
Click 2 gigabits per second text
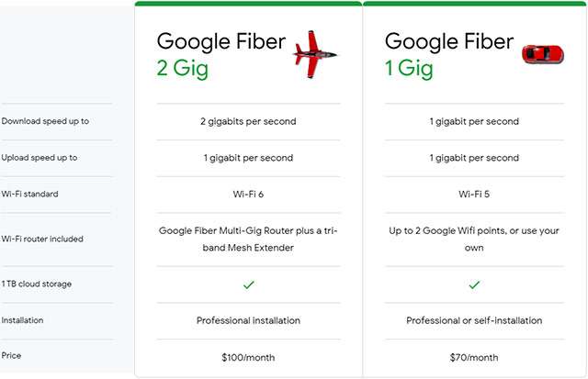pyautogui.click(x=248, y=121)
